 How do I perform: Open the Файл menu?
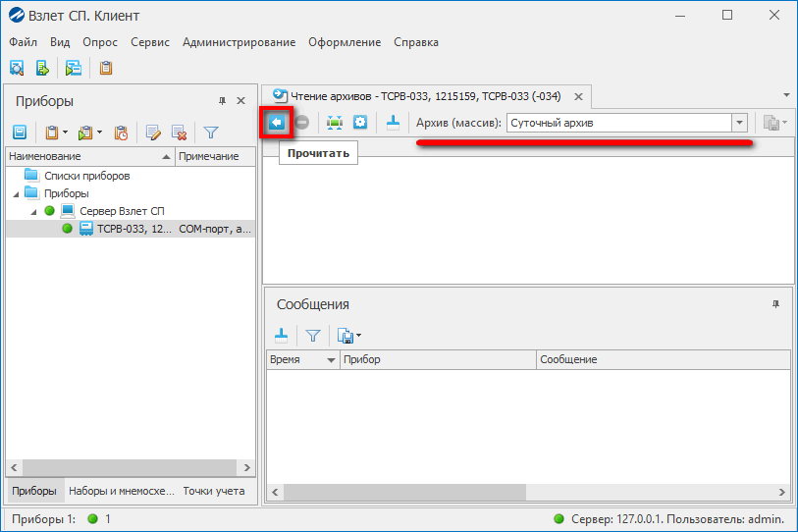point(23,42)
